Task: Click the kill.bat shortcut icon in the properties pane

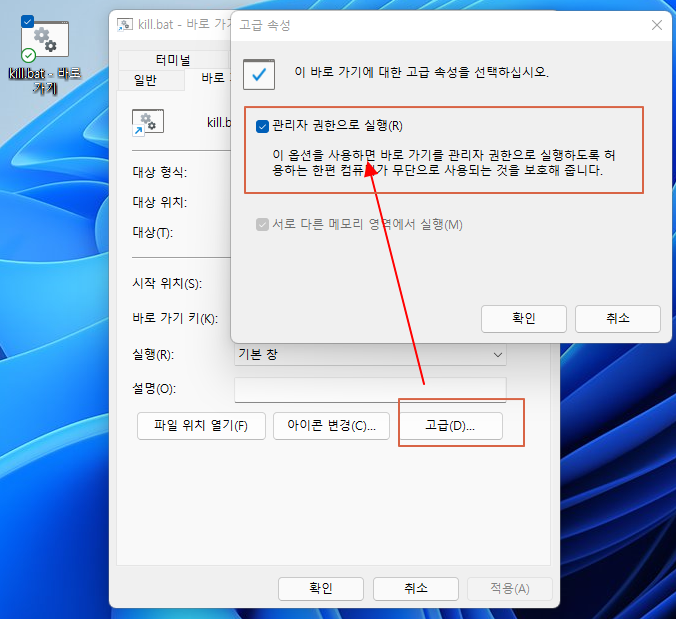Action: (148, 122)
